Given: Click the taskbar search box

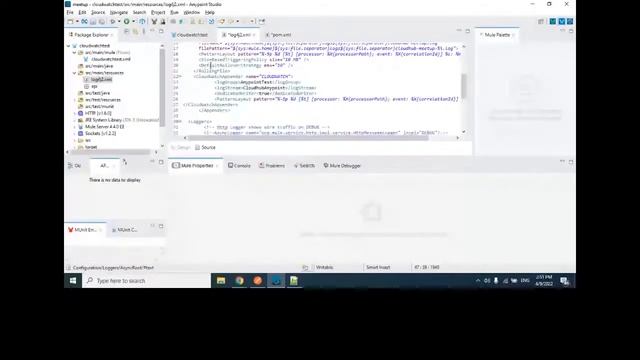Looking at the screenshot, I should tap(146, 281).
